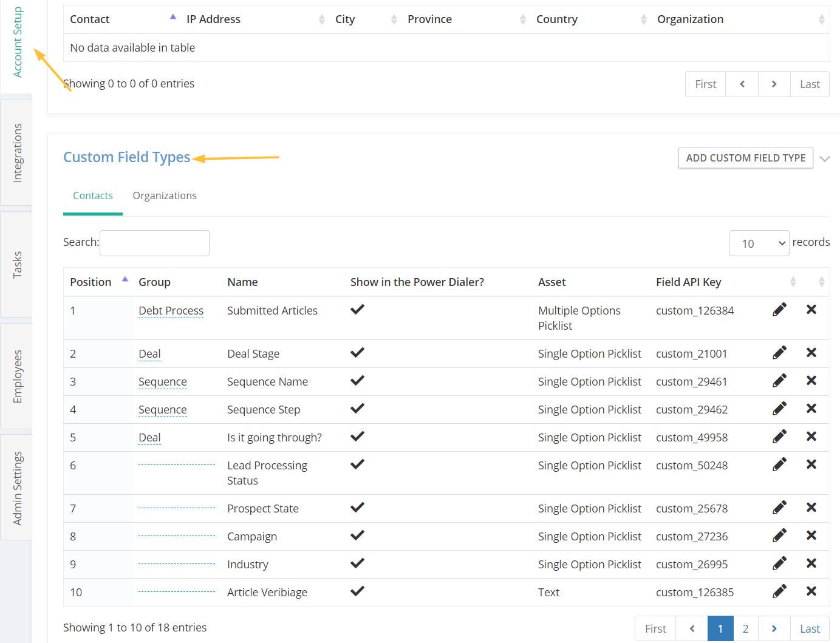
Task: Click First in the contacts IP table pagination
Action: pyautogui.click(x=705, y=84)
